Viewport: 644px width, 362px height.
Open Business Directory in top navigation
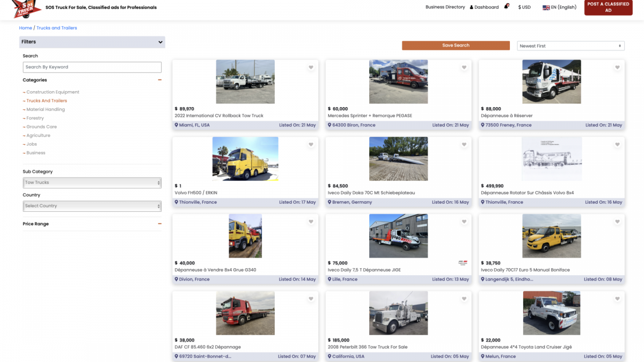445,8
